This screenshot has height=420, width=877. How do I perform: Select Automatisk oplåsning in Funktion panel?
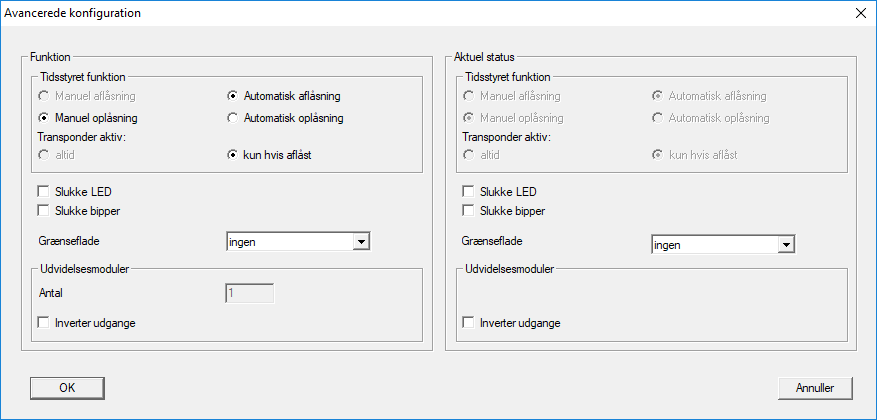pos(233,118)
